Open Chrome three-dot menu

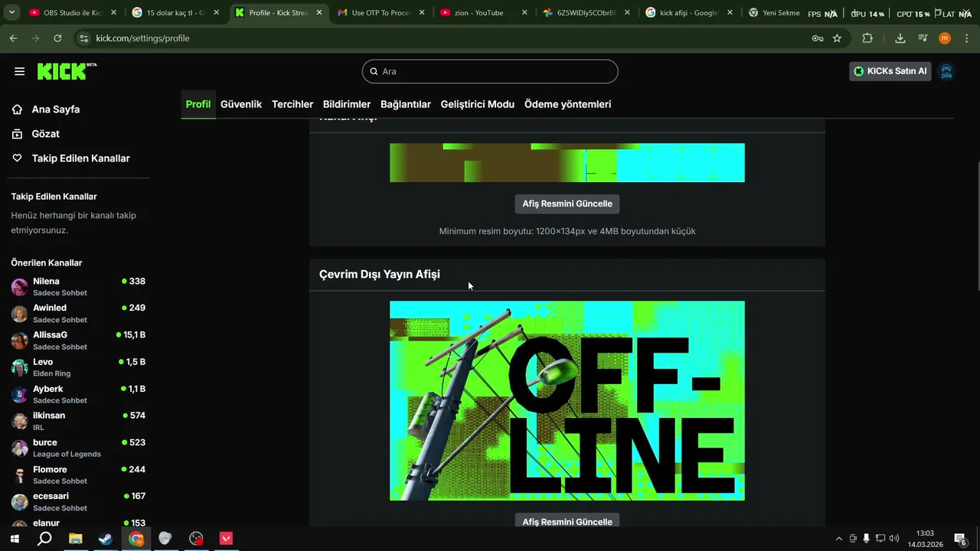pos(967,38)
